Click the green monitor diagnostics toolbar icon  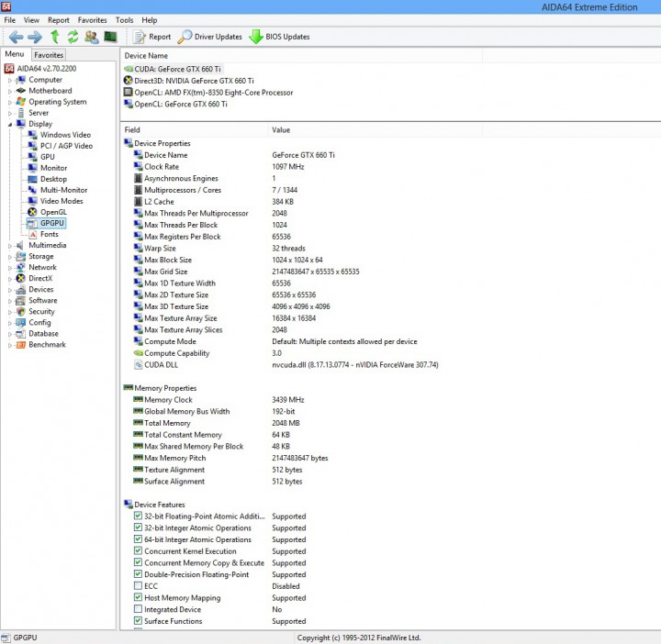click(x=110, y=37)
